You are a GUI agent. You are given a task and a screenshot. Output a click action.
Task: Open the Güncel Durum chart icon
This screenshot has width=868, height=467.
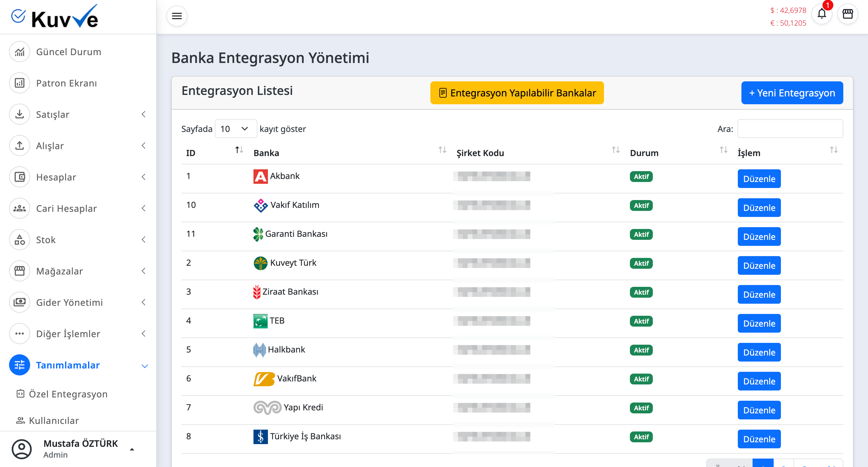pos(20,52)
